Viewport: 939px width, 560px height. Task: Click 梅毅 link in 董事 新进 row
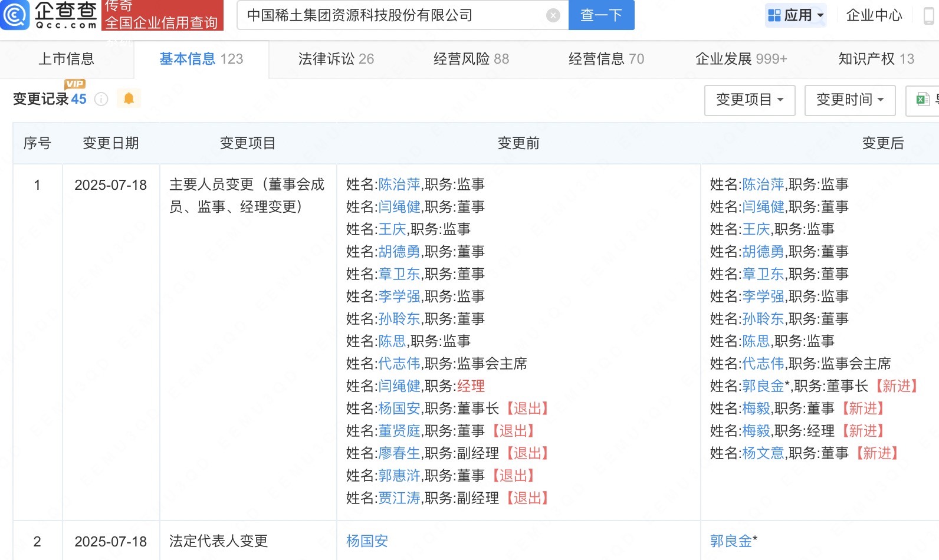[x=756, y=409]
